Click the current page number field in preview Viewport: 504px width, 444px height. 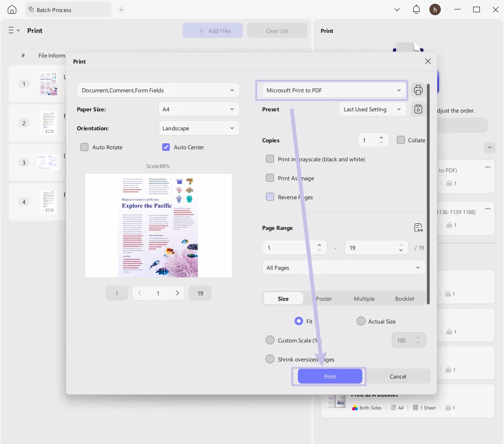pyautogui.click(x=158, y=293)
